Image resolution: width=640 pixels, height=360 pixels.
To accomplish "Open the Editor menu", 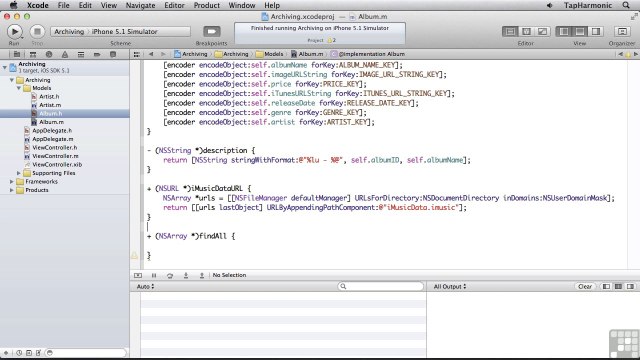I will click(174, 5).
